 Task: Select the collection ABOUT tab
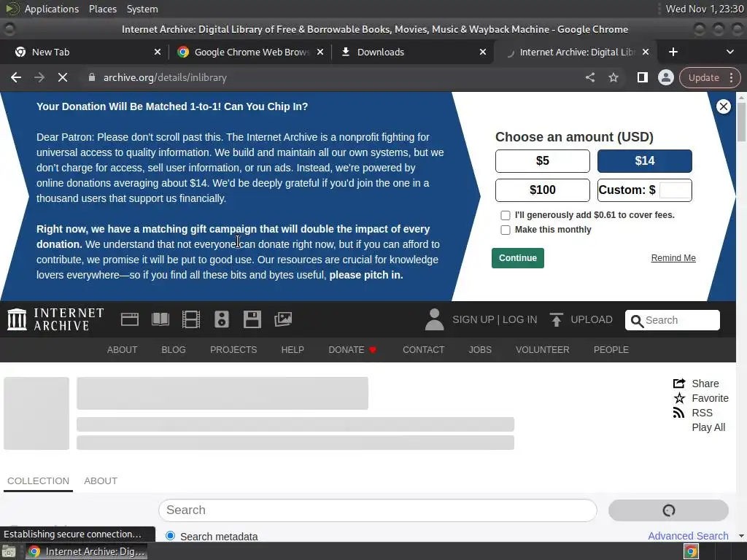tap(101, 481)
